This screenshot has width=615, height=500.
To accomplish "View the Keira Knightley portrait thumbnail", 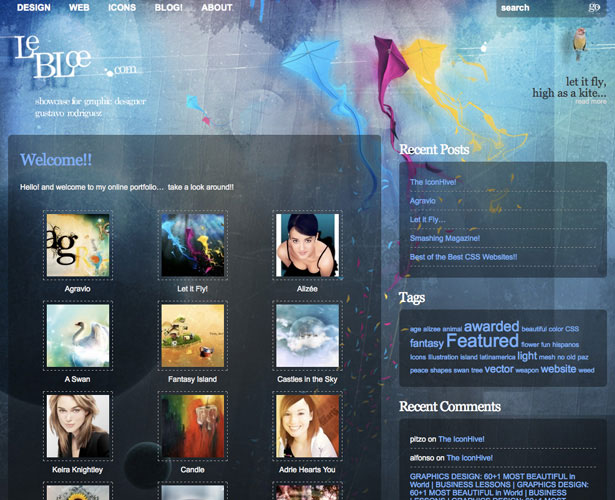I will tap(78, 426).
